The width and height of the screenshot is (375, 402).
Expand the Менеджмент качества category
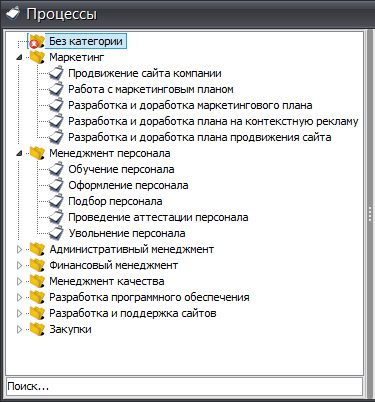[19, 281]
